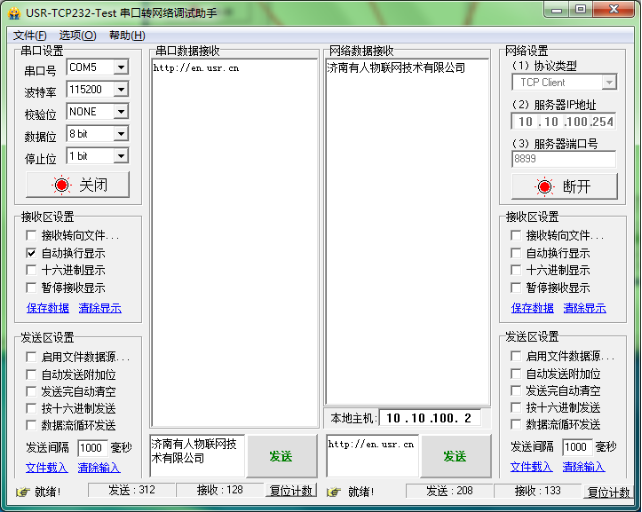This screenshot has width=642, height=512.
Task: Open the 选项(O) menu
Action: 77,35
